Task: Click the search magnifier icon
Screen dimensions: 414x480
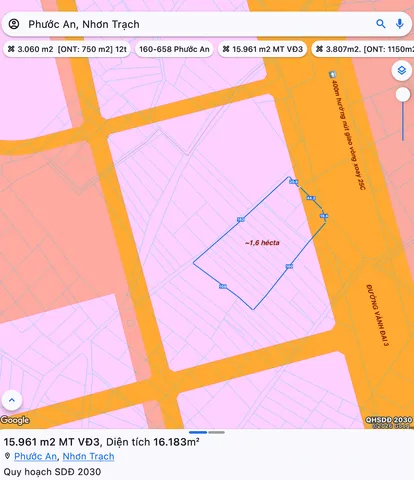Action: coord(381,24)
